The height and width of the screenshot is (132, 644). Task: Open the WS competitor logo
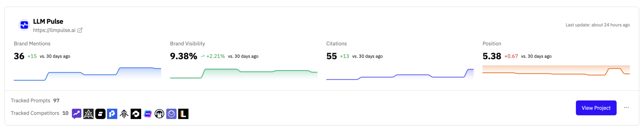pos(148,114)
